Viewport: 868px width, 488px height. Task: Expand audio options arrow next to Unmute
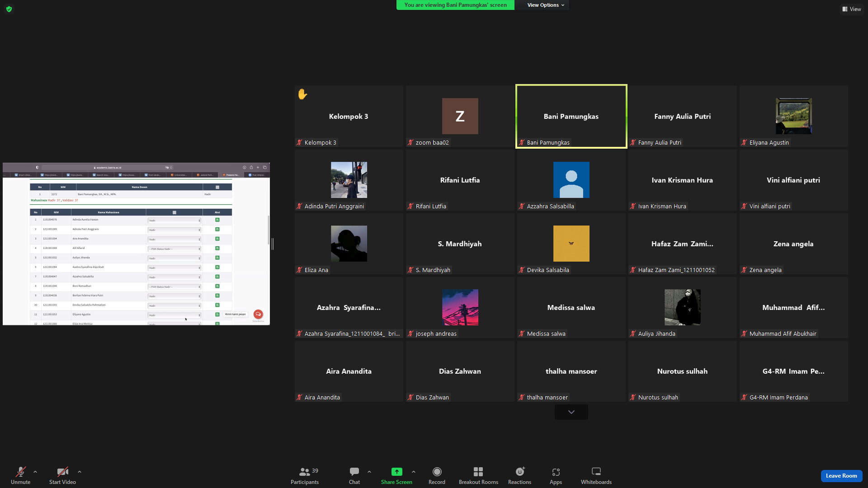[35, 472]
